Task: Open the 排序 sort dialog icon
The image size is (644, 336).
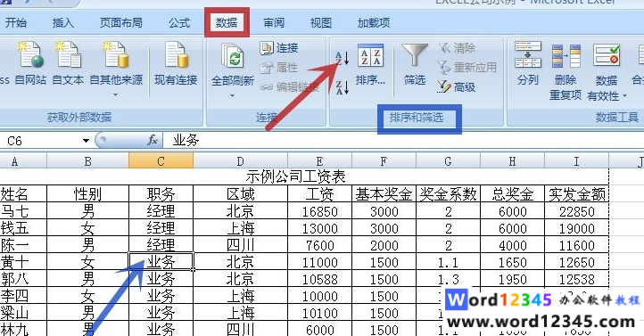Action: pyautogui.click(x=370, y=65)
